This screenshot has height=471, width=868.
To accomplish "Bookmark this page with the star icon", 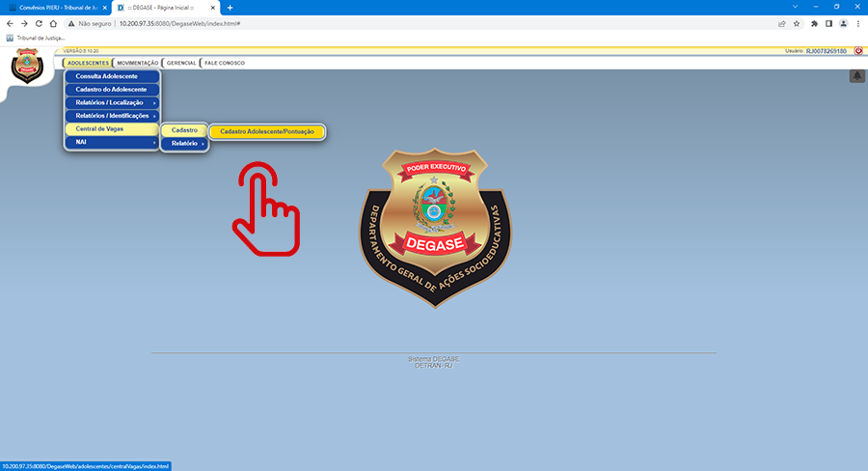I will (797, 23).
